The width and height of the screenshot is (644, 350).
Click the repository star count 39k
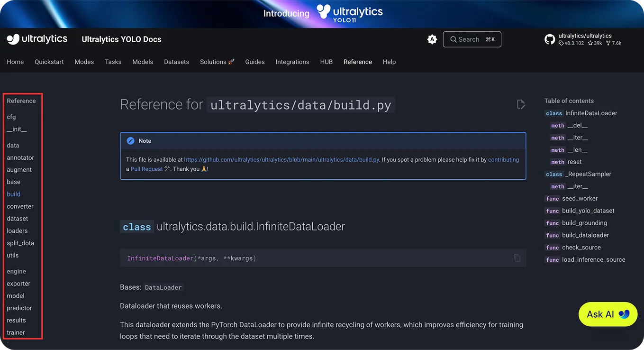[595, 43]
